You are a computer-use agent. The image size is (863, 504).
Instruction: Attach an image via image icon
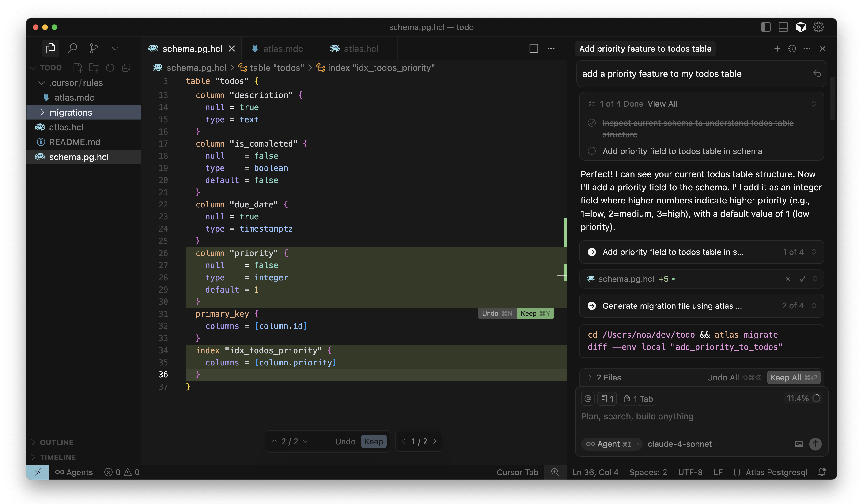pos(799,444)
